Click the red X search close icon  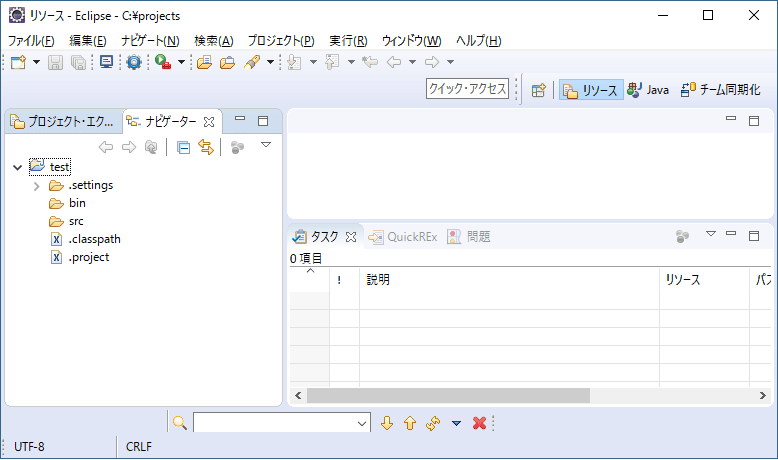click(x=479, y=423)
